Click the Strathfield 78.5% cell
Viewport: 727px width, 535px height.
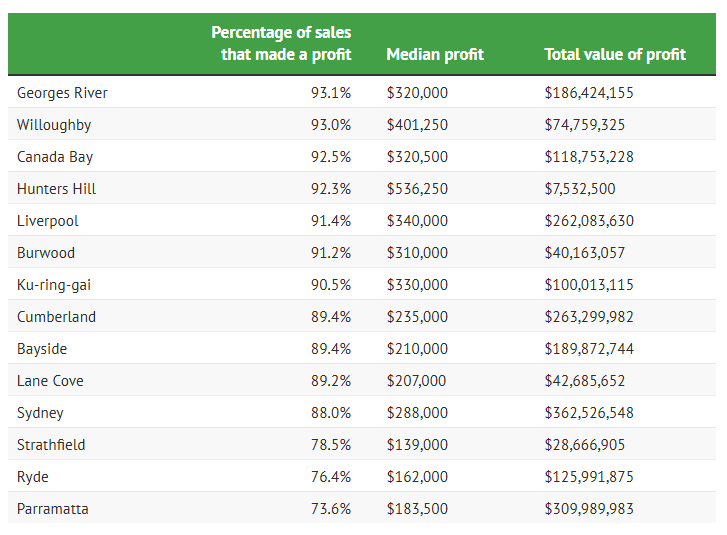331,445
